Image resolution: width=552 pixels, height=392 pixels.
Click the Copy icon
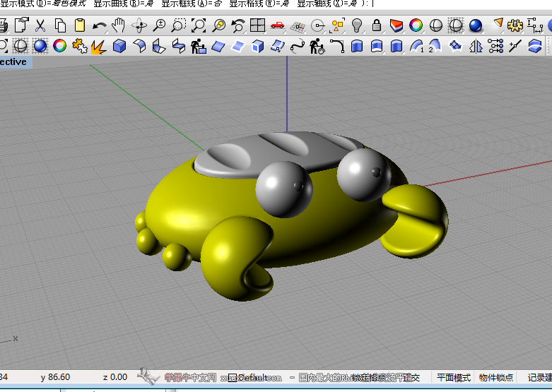(60, 25)
